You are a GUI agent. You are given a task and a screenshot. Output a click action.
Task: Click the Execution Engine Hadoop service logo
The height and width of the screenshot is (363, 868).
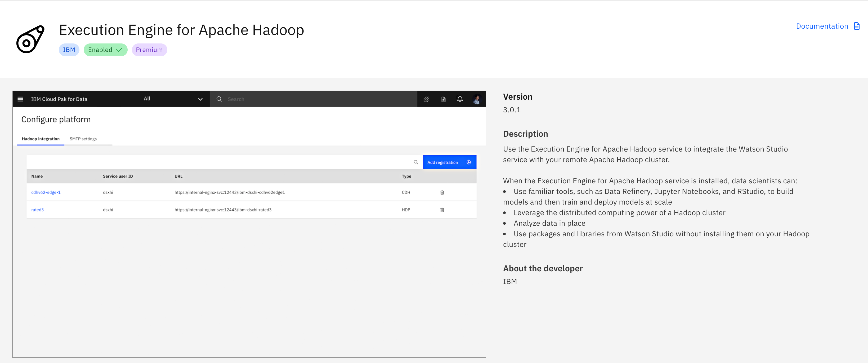30,39
